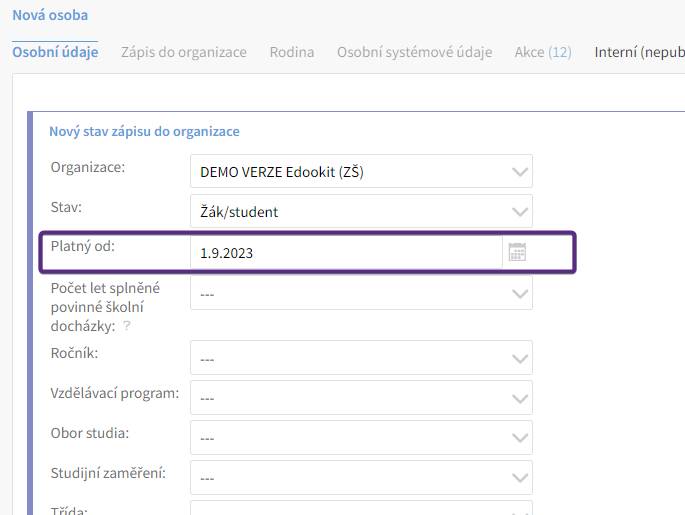The image size is (685, 515).
Task: Click the Nová osoba heading link
Action: click(50, 15)
